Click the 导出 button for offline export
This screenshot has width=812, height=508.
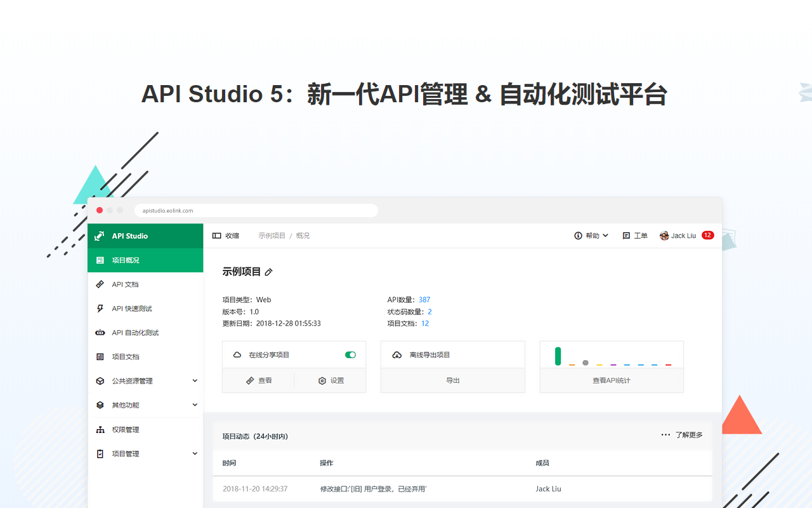pos(452,380)
